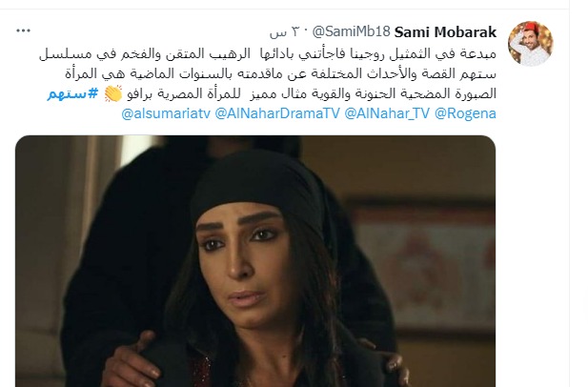588x387 pixels.
Task: Click the tweet's opening words مبدعة في التمثيل
Action: click(x=452, y=54)
